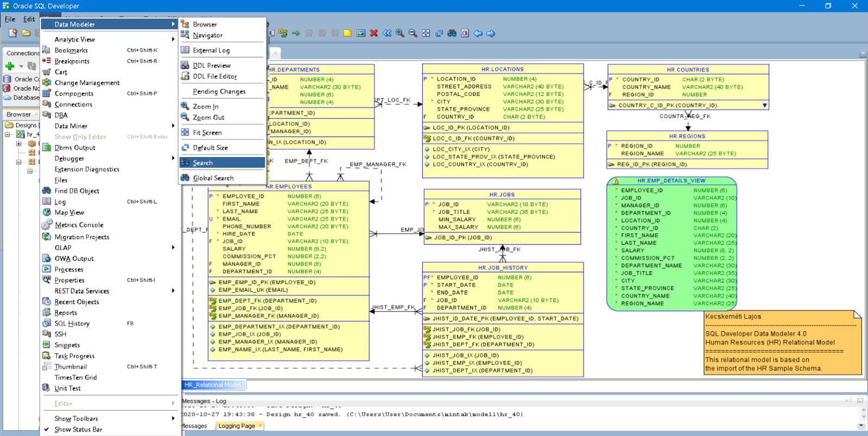868x436 pixels.
Task: Open Find DB Object entry
Action: [110, 191]
